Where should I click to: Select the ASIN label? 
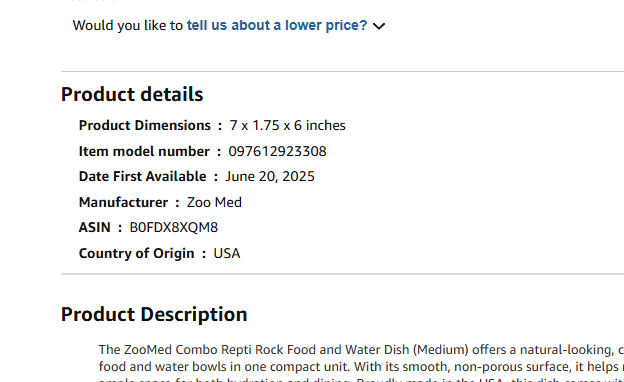(95, 228)
